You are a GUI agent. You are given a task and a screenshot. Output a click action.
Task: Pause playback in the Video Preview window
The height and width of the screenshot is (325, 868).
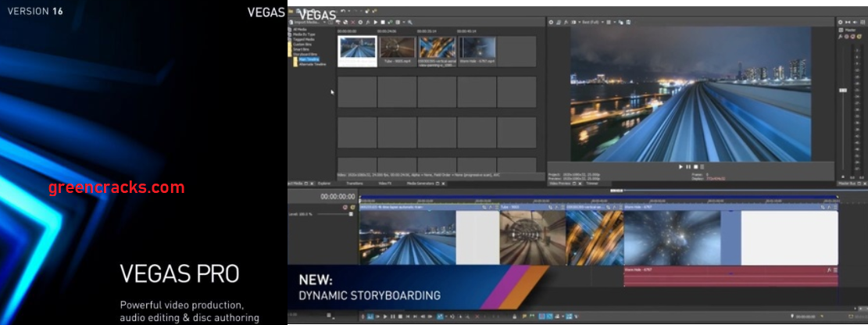point(688,166)
